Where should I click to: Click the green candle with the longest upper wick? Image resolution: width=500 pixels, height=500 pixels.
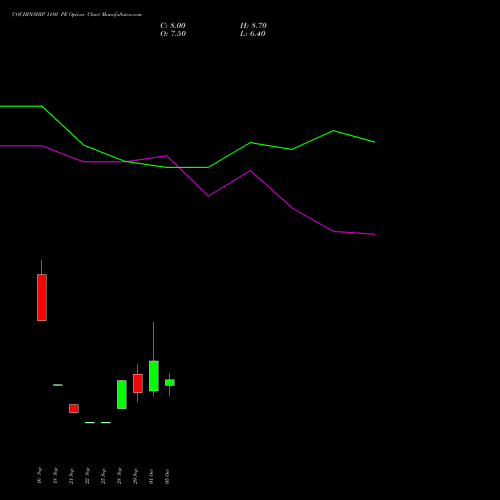154,376
